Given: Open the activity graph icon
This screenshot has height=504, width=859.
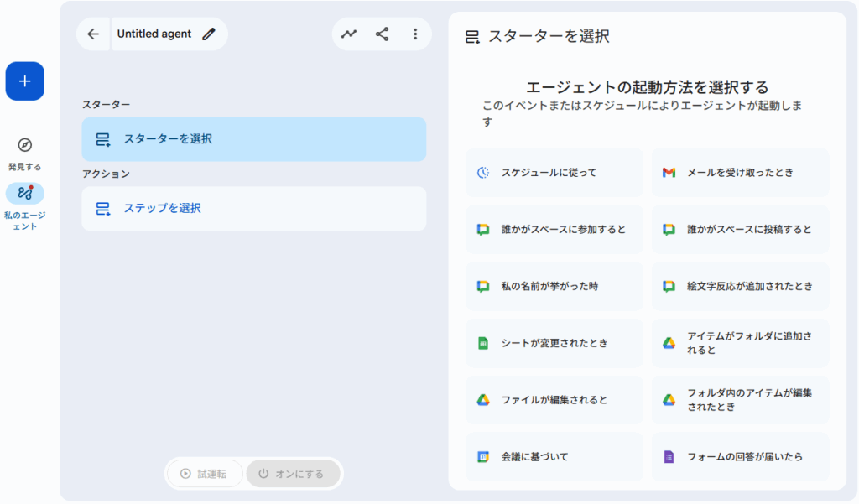Looking at the screenshot, I should (x=348, y=34).
